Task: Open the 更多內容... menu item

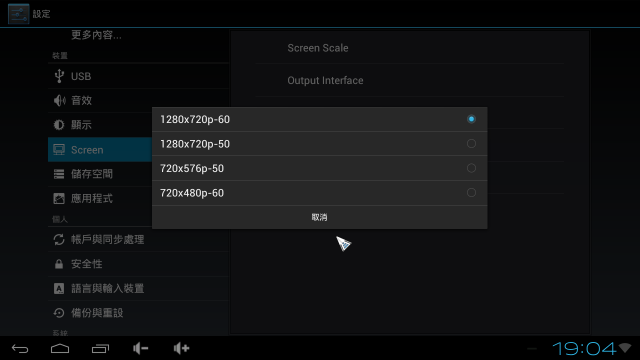Action: pyautogui.click(x=96, y=35)
